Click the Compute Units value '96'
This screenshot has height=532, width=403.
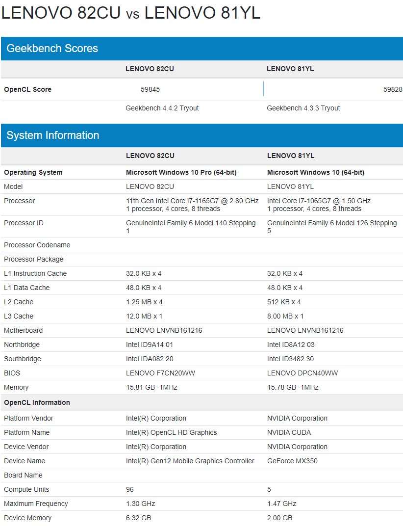tap(130, 490)
